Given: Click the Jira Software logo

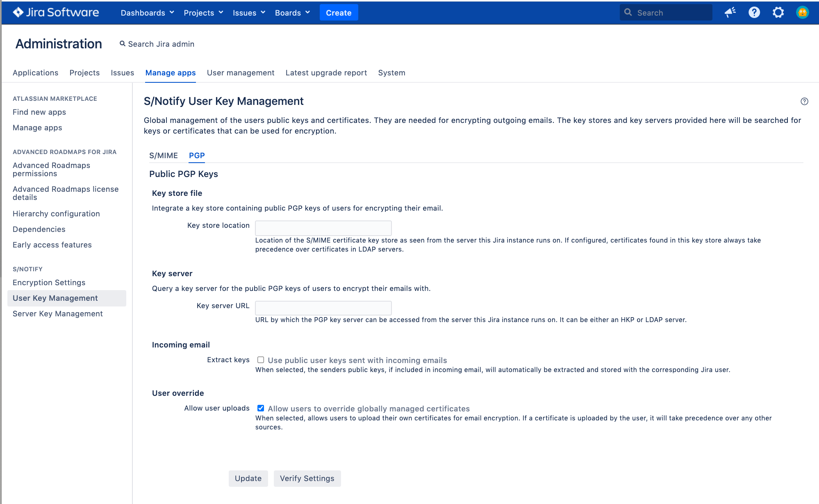Looking at the screenshot, I should 56,13.
